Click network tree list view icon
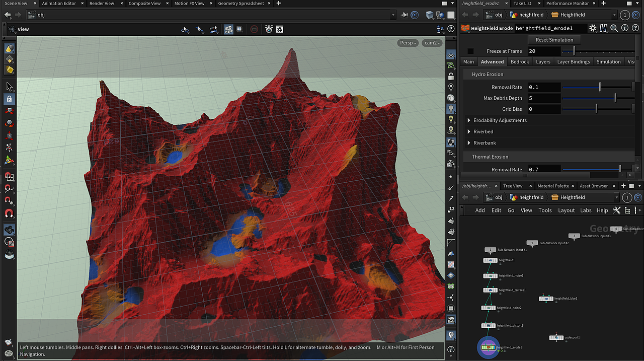 [627, 210]
